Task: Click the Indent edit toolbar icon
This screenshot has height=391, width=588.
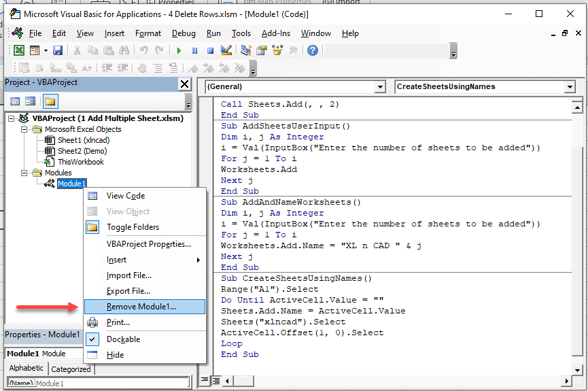Action: 107,68
